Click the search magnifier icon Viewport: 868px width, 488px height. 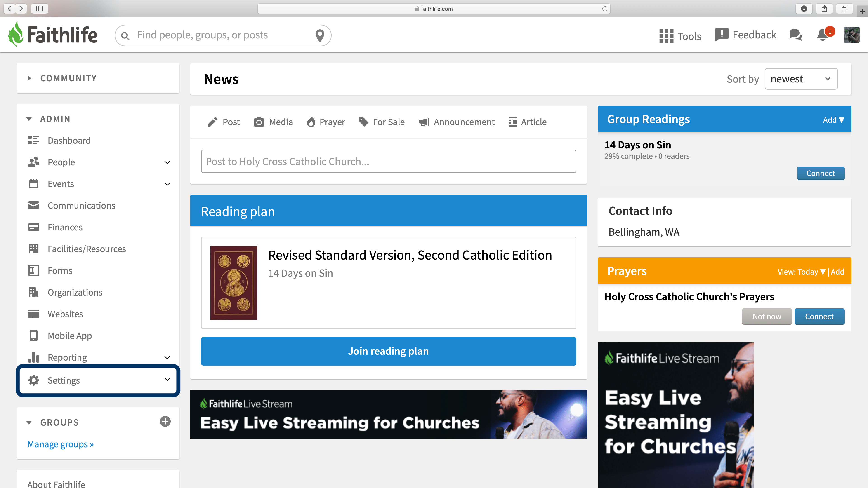(125, 36)
